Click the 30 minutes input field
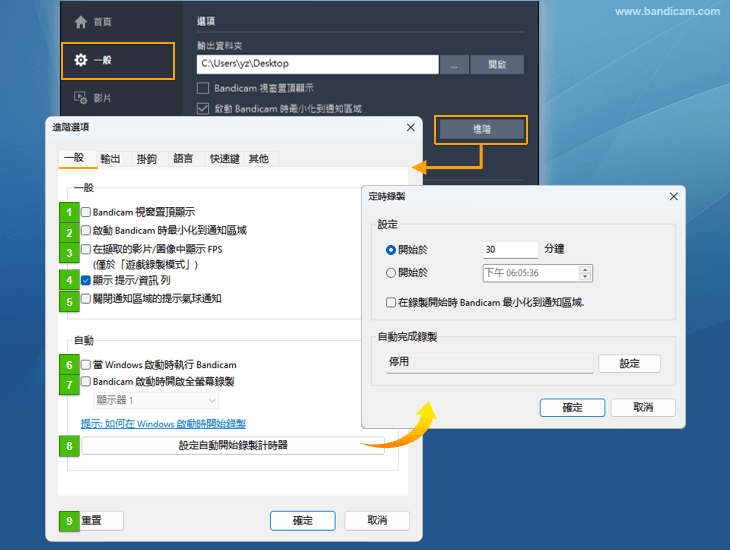This screenshot has height=550, width=730. pyautogui.click(x=509, y=250)
